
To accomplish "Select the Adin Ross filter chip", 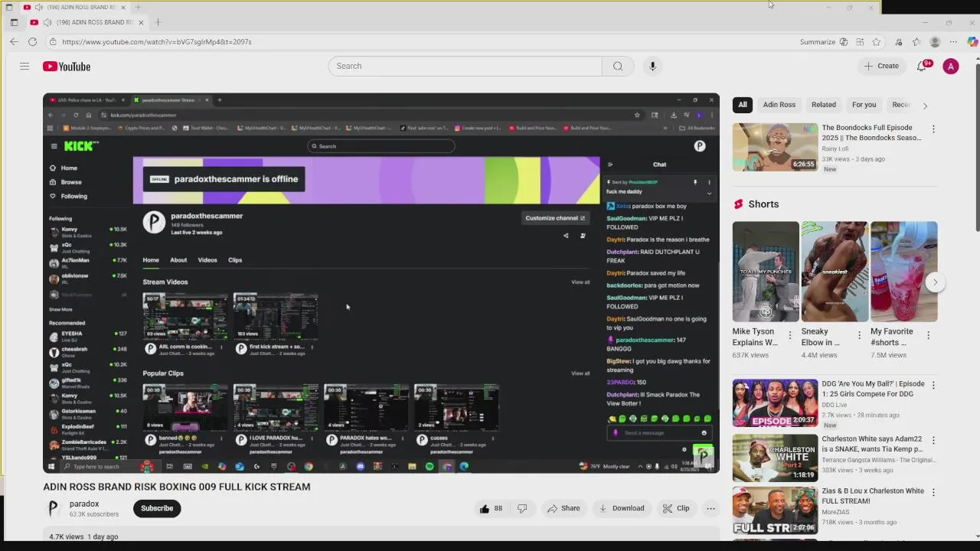I will pos(779,105).
